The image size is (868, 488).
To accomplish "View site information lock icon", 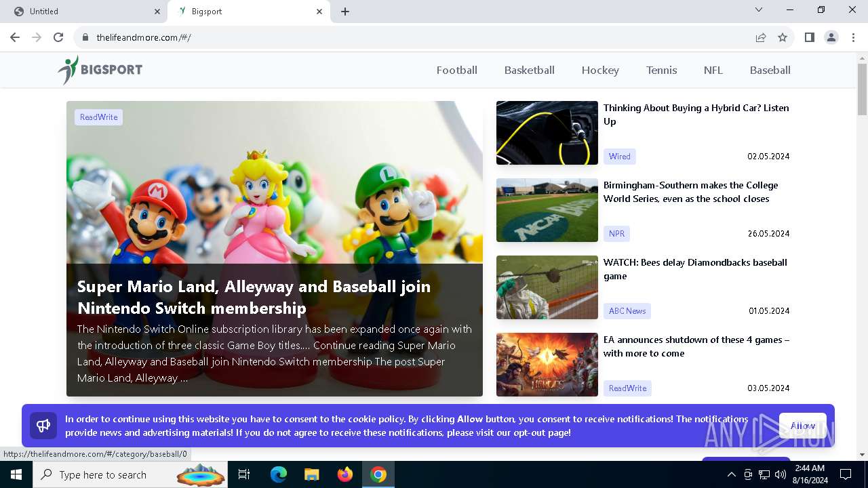I will (x=85, y=37).
